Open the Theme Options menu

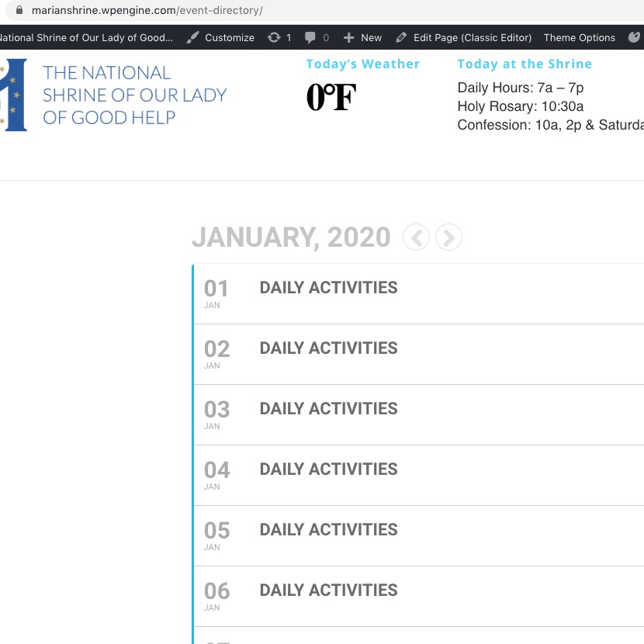[x=579, y=37]
